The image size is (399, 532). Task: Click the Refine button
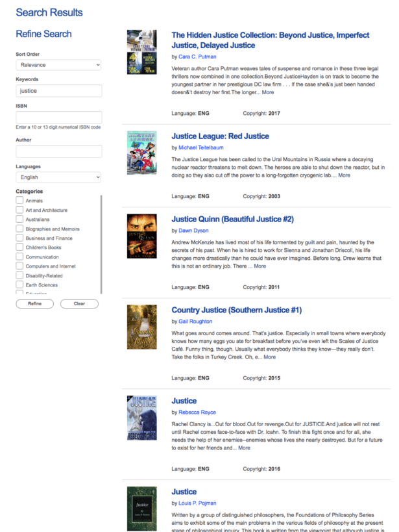click(x=34, y=303)
